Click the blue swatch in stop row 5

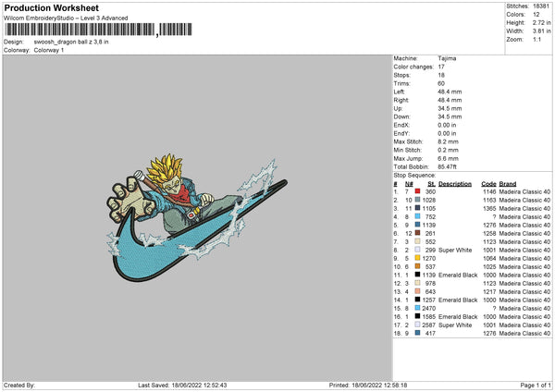[x=418, y=225]
